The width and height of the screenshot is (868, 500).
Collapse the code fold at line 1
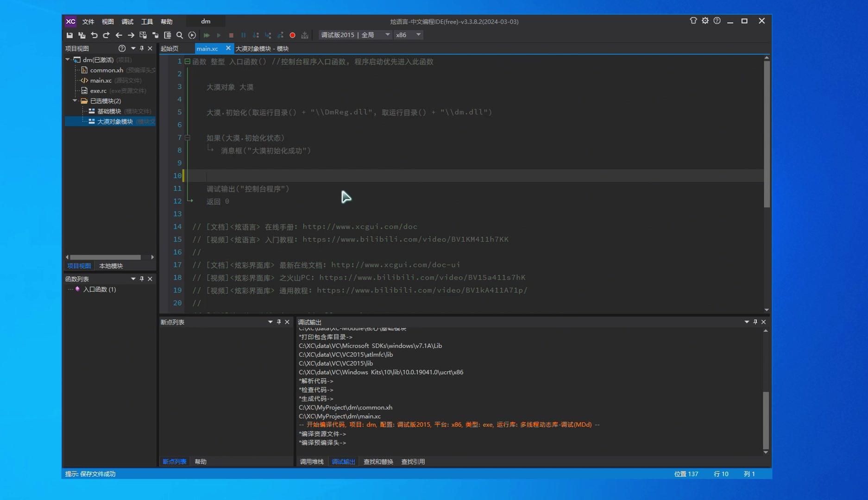[x=188, y=61]
